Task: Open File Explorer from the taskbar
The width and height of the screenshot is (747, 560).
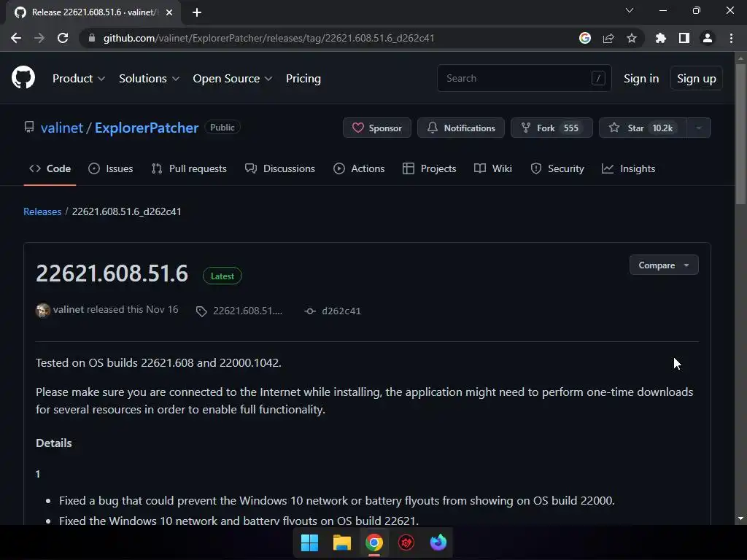Action: click(341, 542)
